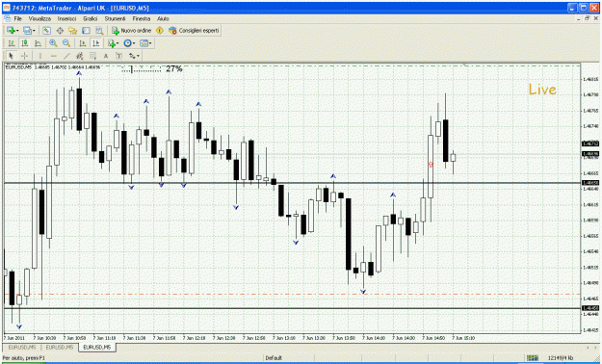Select the Fibonacci retracement tool
The height and width of the screenshot is (364, 602).
92,56
